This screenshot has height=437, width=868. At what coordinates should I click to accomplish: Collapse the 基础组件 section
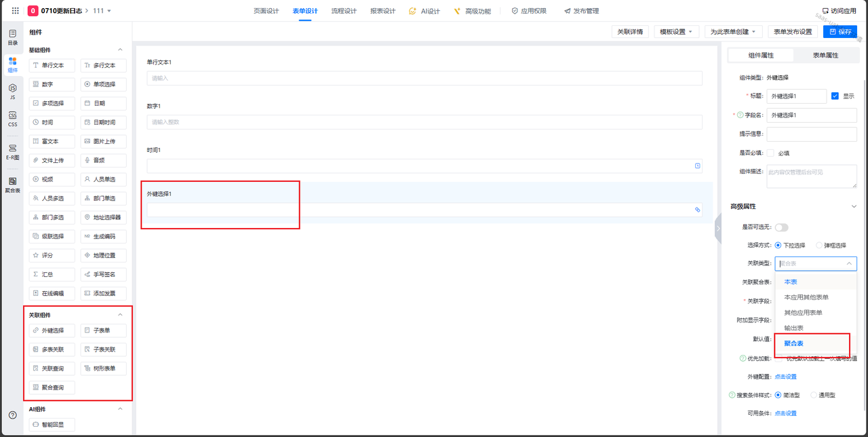120,50
